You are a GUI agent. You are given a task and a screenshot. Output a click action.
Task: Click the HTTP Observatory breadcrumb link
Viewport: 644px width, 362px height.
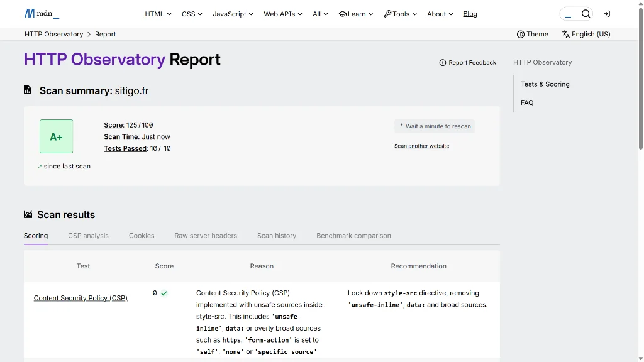54,34
